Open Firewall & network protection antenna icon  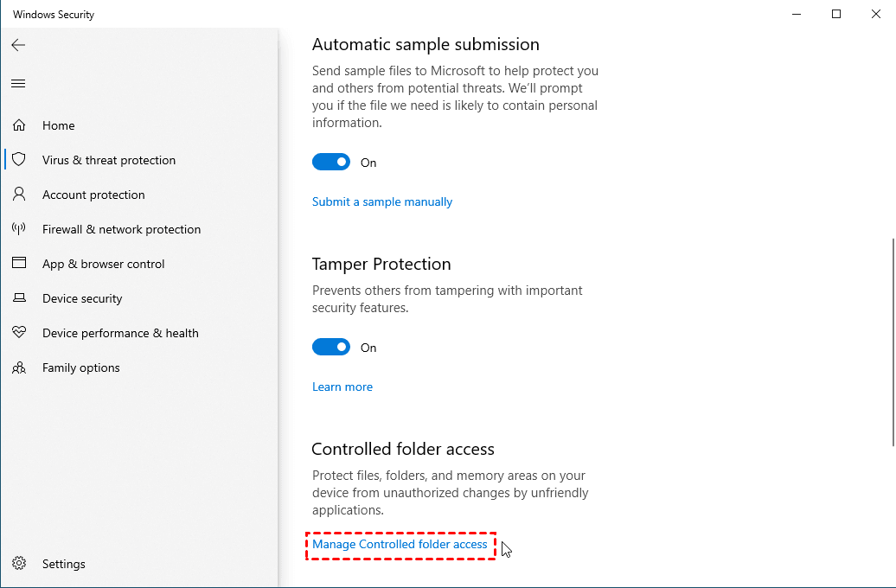19,229
